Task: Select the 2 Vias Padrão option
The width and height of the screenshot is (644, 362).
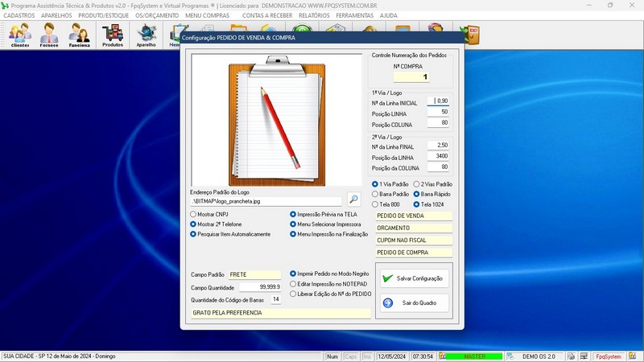Action: [x=433, y=184]
